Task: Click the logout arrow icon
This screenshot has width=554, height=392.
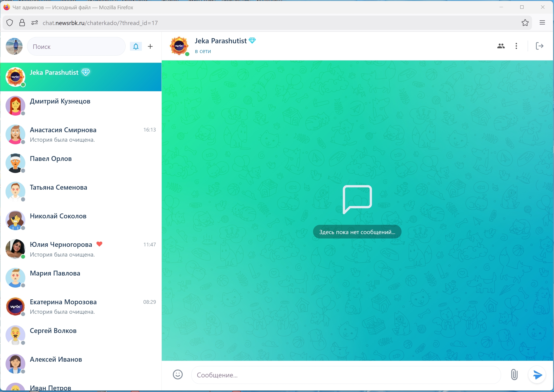Action: pyautogui.click(x=539, y=46)
